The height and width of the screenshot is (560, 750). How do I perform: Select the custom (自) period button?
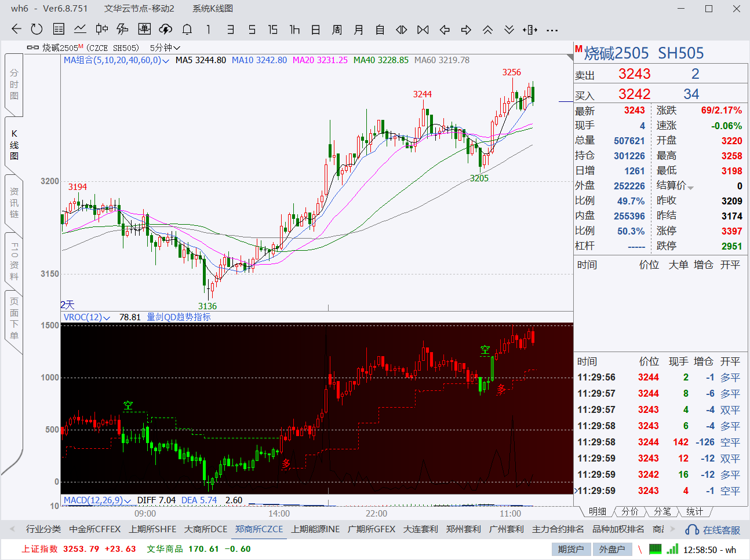[380, 29]
